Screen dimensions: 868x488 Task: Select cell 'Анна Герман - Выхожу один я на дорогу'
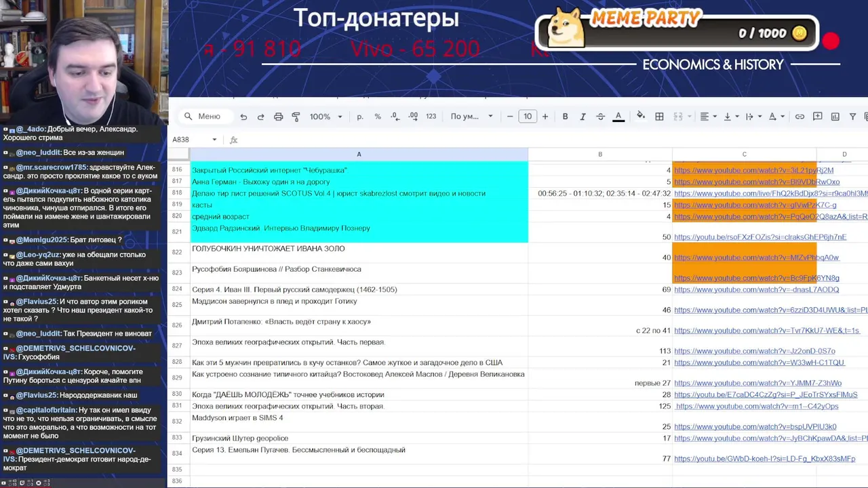(x=359, y=182)
